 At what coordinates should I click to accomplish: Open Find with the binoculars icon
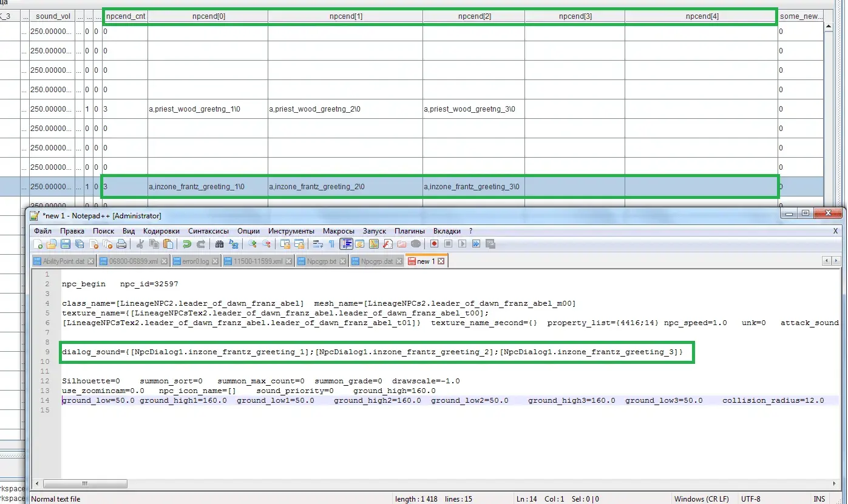[219, 244]
